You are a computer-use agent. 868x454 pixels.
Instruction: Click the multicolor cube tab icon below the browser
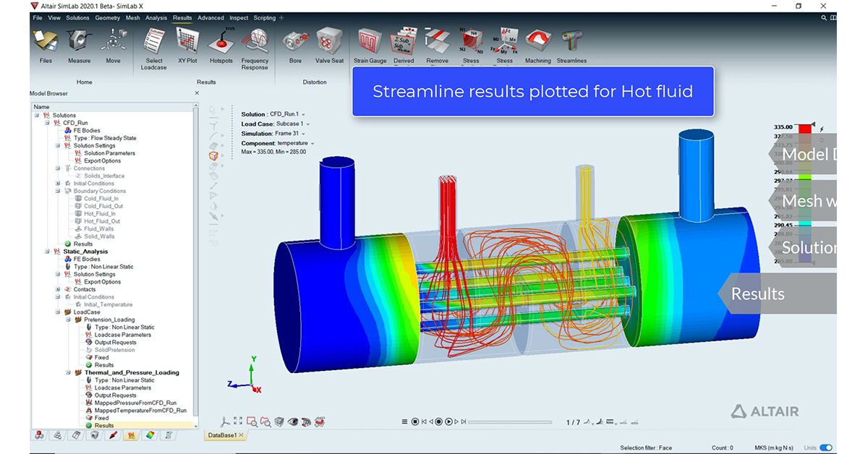click(150, 435)
